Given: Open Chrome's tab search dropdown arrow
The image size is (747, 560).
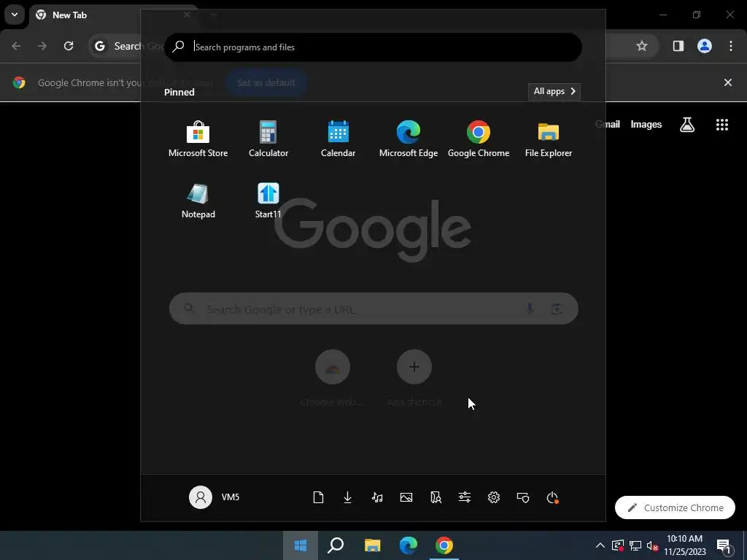Looking at the screenshot, I should [15, 15].
